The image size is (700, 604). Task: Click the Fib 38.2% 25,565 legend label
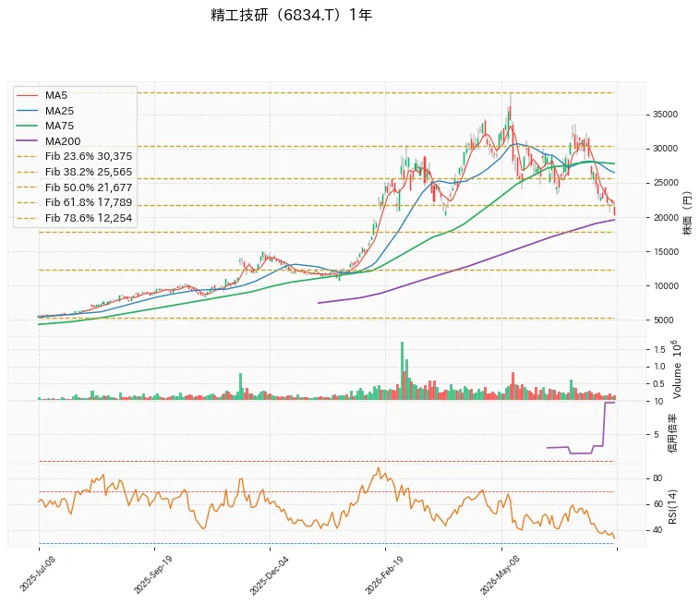coord(89,172)
